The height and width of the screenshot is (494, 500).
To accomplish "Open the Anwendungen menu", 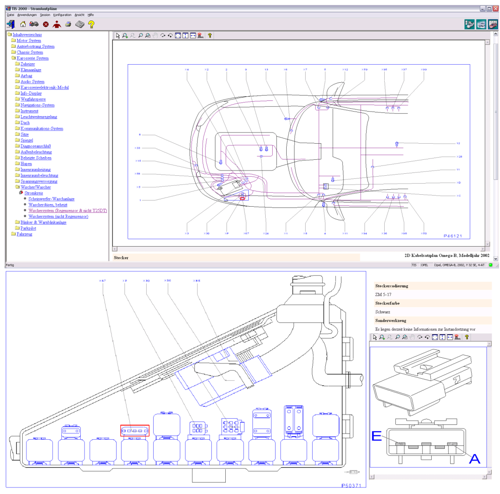I will 27,15.
